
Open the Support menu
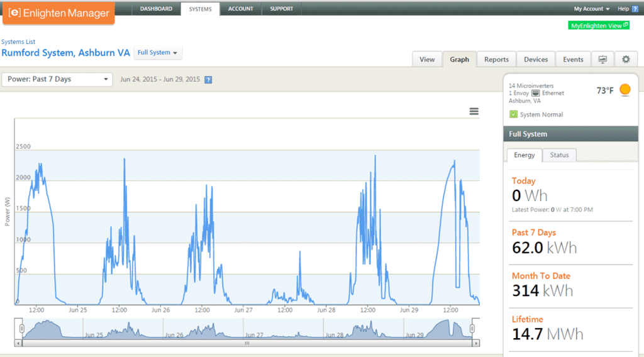click(x=281, y=9)
